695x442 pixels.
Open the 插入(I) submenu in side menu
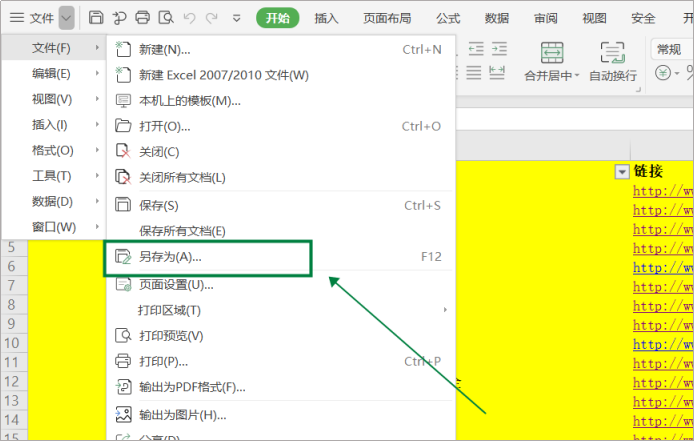pos(54,125)
